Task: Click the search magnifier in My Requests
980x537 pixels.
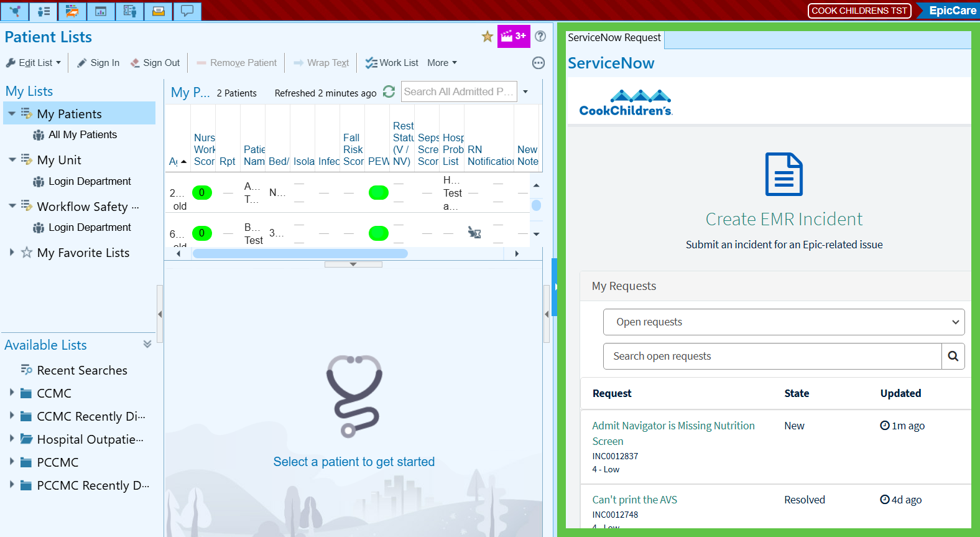Action: pyautogui.click(x=953, y=356)
